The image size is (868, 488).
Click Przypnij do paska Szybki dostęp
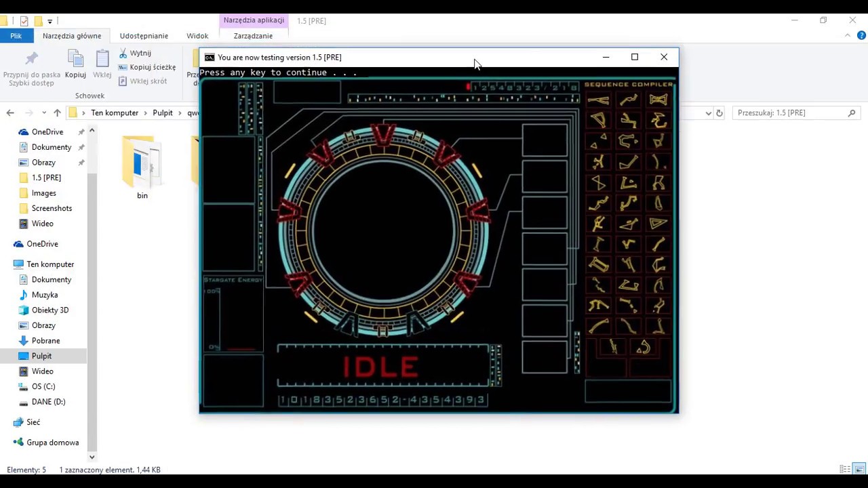point(31,68)
